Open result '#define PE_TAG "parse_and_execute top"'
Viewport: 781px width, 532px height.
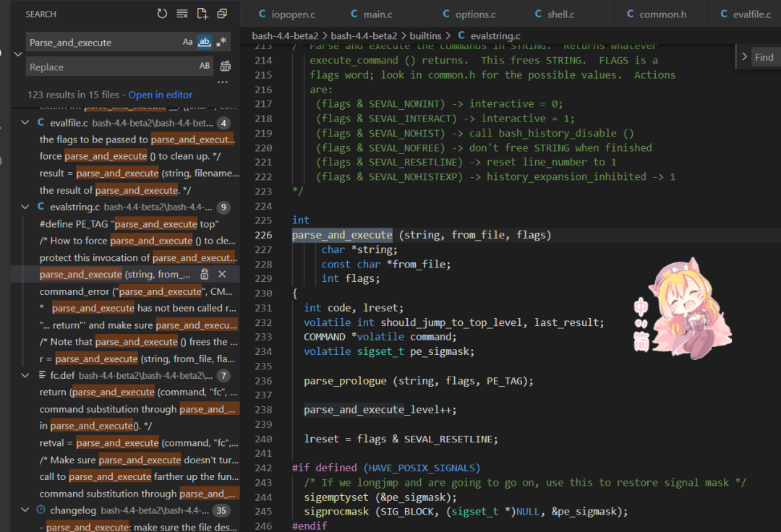point(129,224)
